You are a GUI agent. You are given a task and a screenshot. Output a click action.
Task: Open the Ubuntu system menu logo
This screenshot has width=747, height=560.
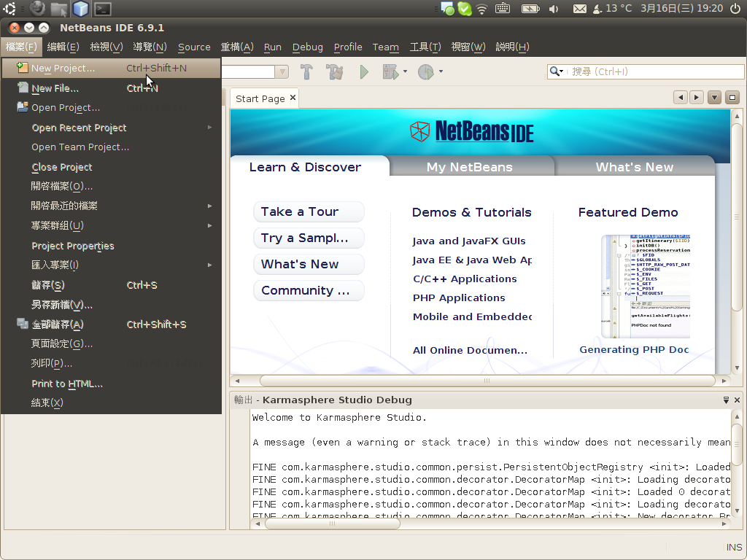click(9, 9)
